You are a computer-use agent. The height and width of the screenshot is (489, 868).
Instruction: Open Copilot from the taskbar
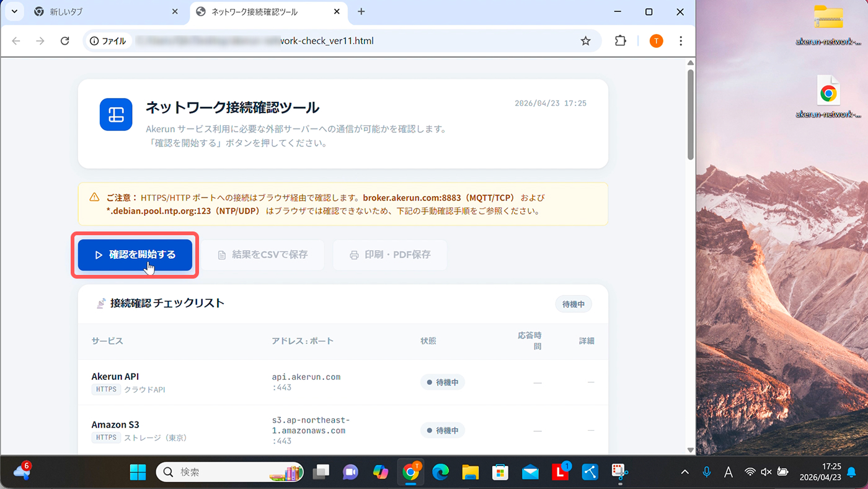click(380, 472)
